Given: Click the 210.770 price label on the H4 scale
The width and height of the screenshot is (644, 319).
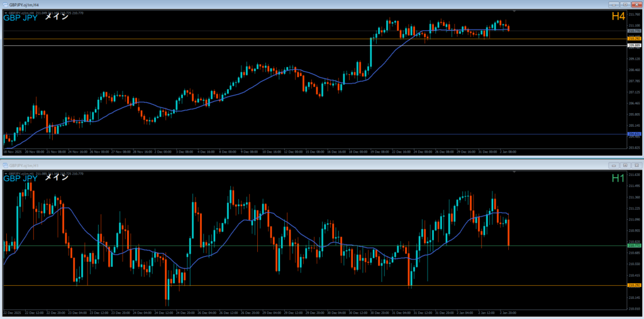Looking at the screenshot, I should (x=635, y=31).
